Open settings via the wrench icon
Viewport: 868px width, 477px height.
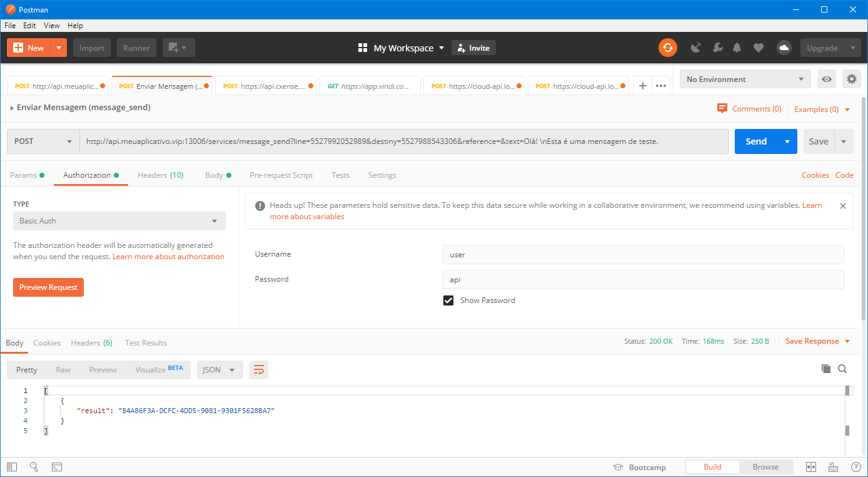click(717, 48)
